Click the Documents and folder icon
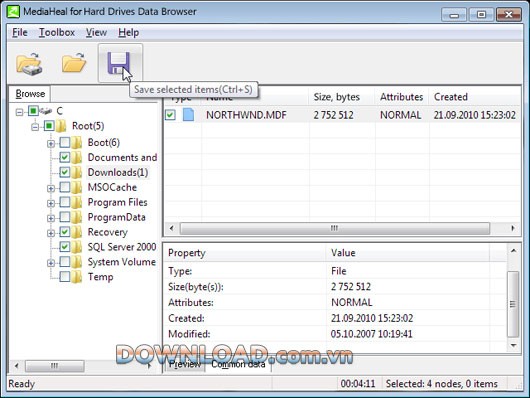 (77, 157)
